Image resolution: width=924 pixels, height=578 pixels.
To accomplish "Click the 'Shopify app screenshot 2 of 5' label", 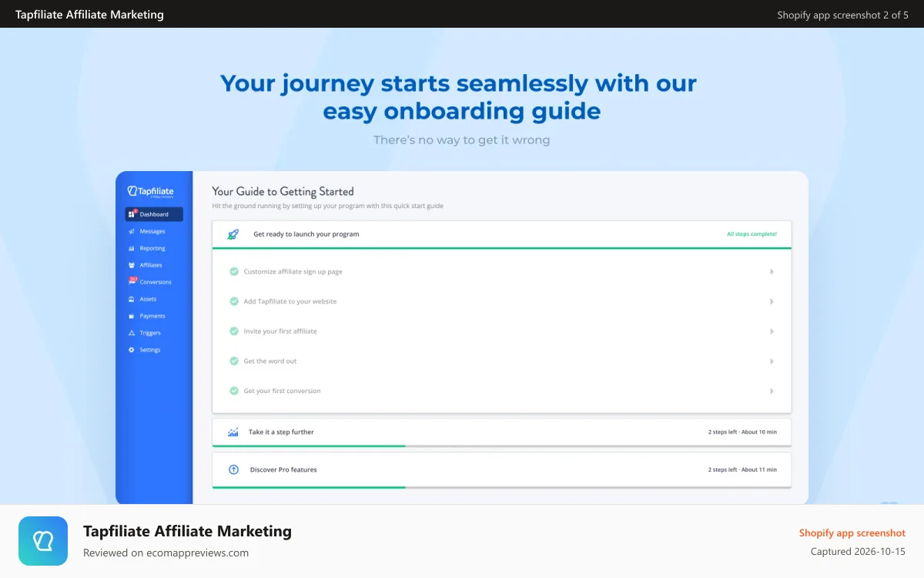I will click(842, 15).
